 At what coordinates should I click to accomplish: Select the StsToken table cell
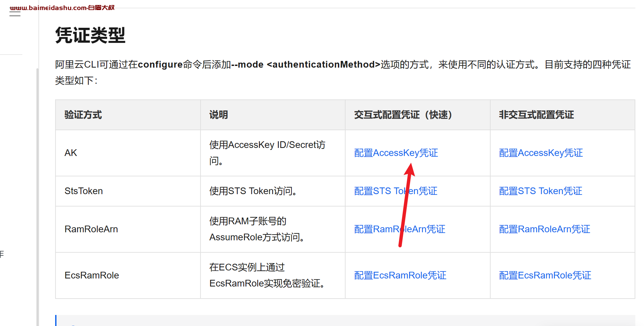(128, 191)
